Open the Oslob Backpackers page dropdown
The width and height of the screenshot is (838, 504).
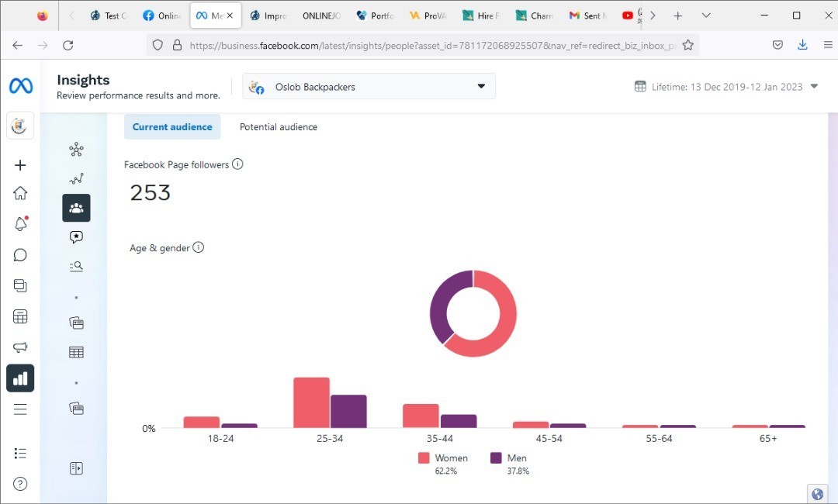(369, 87)
